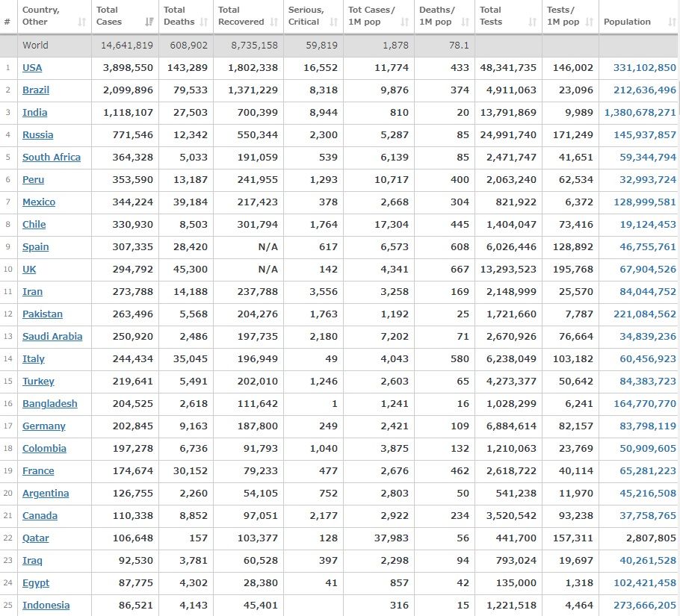Open the Brazil country page link
The width and height of the screenshot is (680, 616).
point(36,90)
